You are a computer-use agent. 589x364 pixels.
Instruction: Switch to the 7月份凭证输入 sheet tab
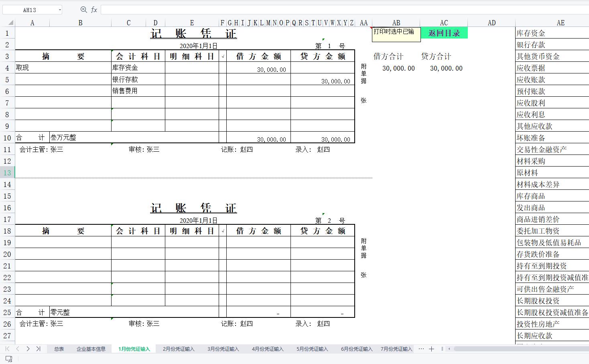pyautogui.click(x=396, y=349)
